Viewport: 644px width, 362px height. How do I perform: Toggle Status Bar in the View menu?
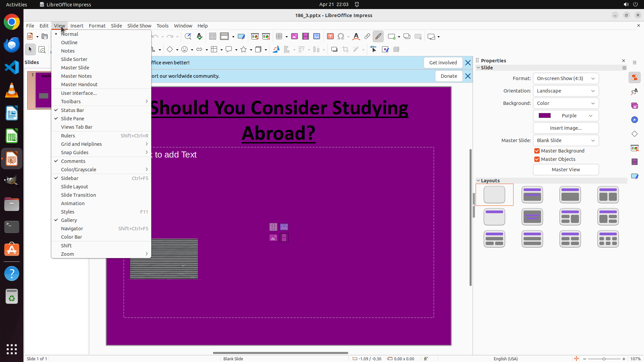(72, 110)
